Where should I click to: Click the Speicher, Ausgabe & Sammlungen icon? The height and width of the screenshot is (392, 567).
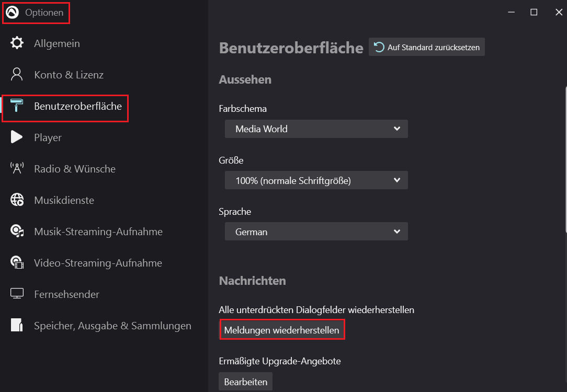(x=17, y=325)
